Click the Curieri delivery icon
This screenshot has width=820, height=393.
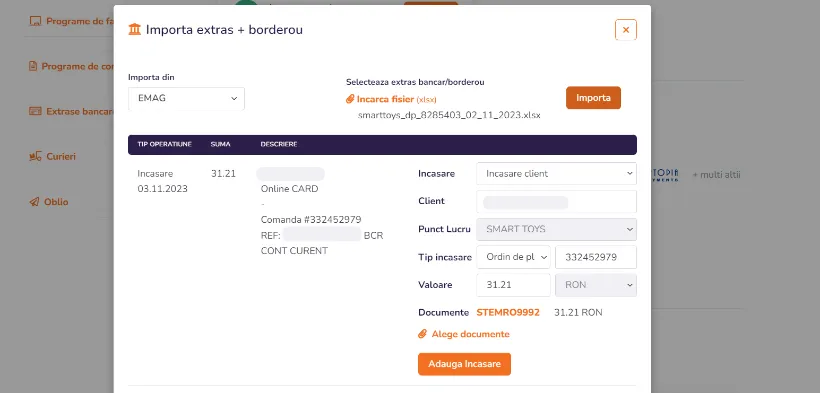click(x=35, y=156)
